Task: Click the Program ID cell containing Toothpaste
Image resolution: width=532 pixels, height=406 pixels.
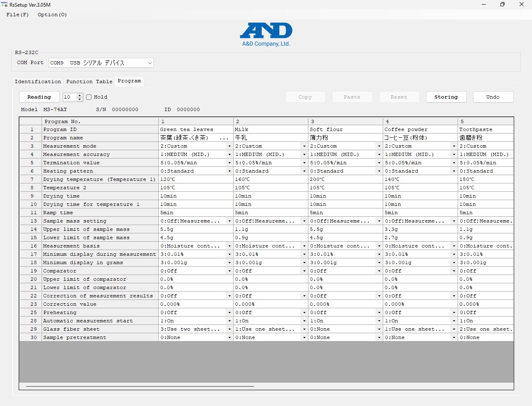Action: tap(485, 130)
